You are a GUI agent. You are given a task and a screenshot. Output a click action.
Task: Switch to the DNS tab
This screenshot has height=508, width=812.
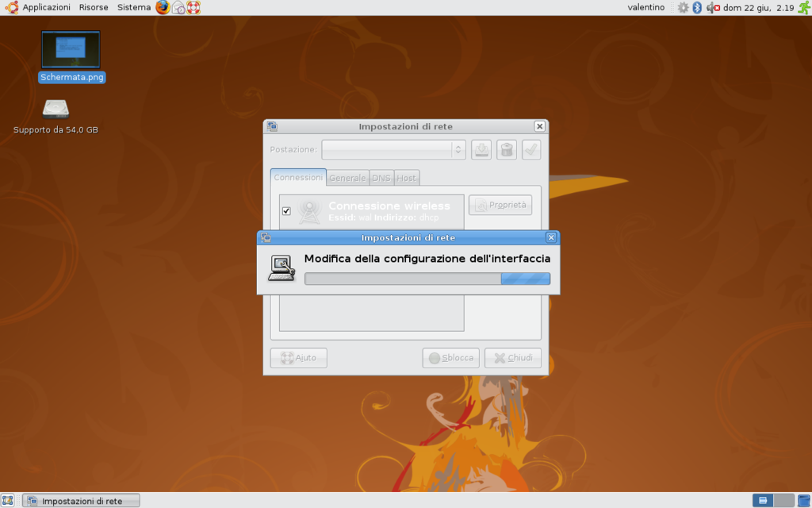[381, 178]
